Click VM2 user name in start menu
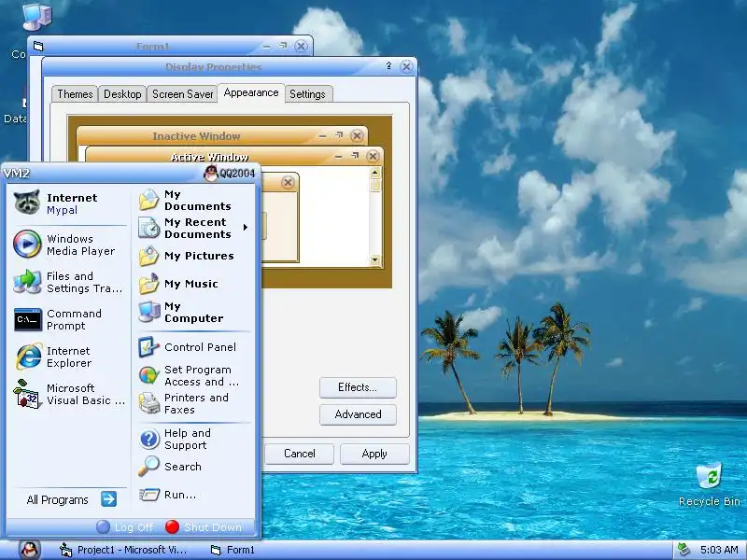Screen dimensions: 747x560 [x=16, y=174]
